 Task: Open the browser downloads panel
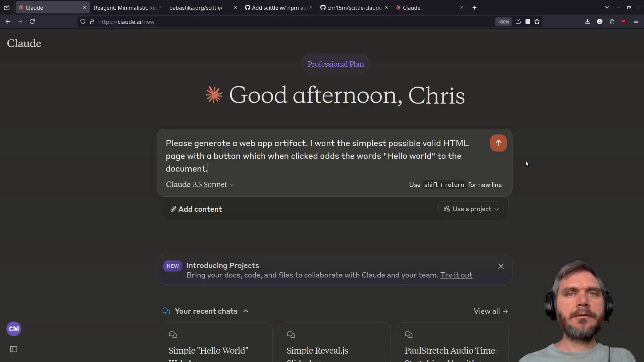587,21
